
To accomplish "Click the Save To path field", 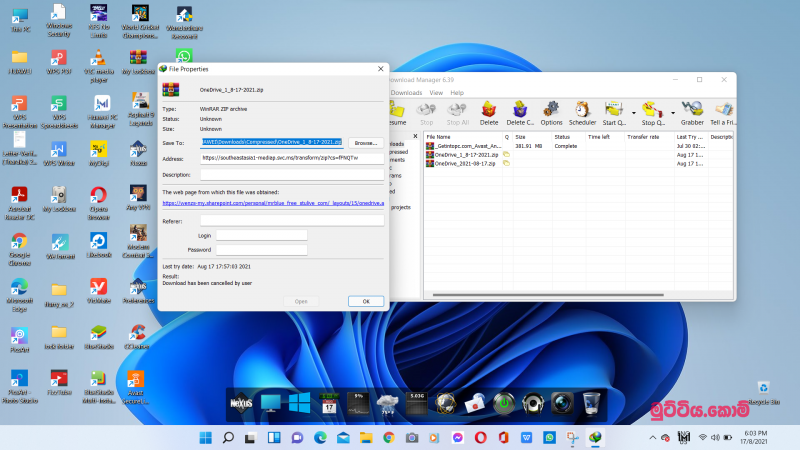I will click(x=271, y=142).
